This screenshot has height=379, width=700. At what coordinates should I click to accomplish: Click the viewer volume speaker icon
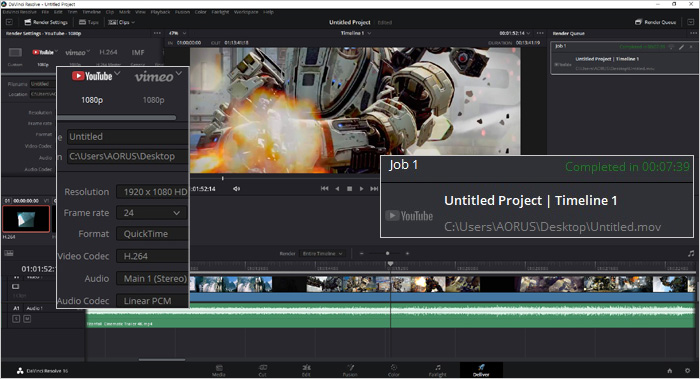(237, 189)
